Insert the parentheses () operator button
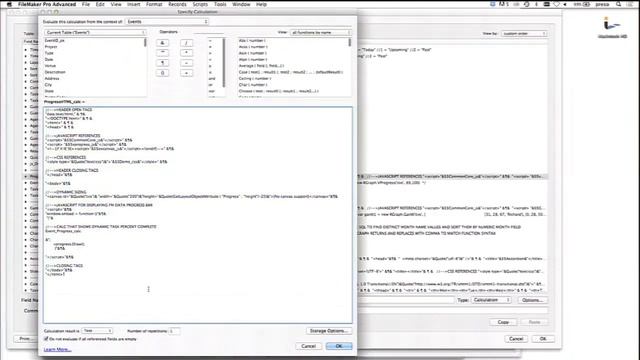 pyautogui.click(x=162, y=73)
